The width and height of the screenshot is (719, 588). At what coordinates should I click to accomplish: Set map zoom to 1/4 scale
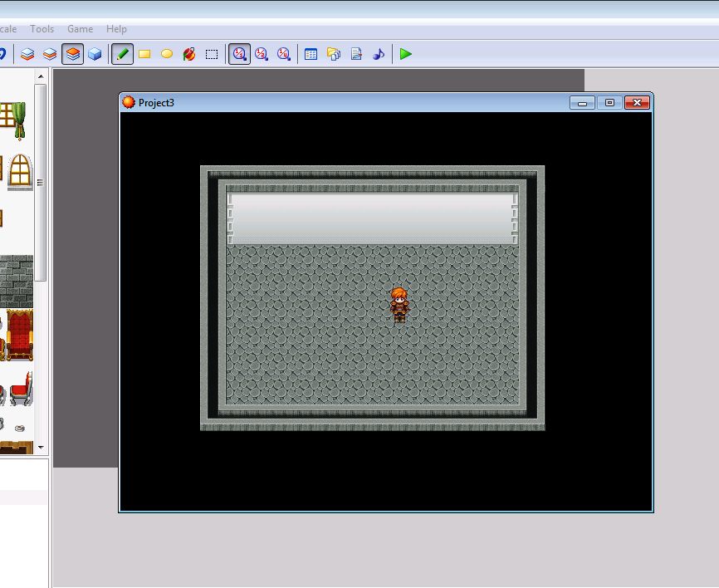284,54
